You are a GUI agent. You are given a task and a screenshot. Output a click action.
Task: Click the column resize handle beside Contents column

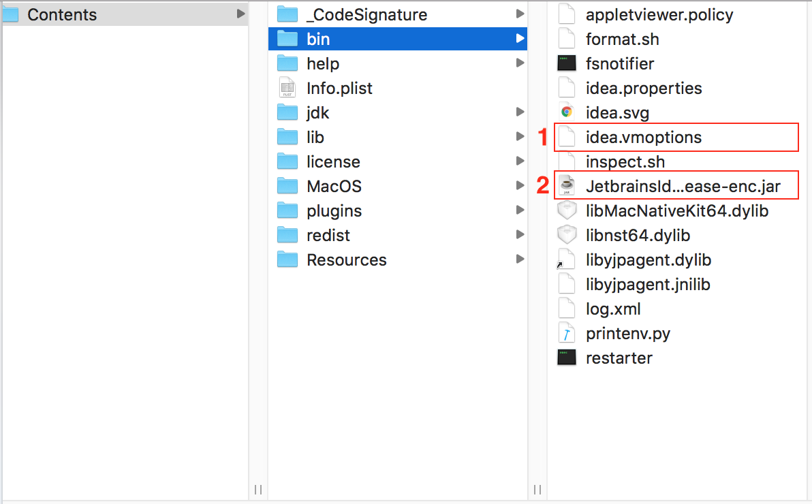click(x=258, y=490)
